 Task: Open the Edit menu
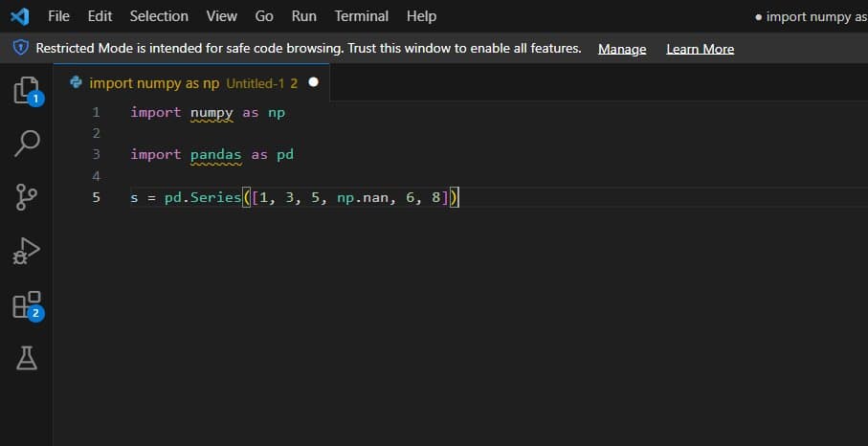tap(100, 16)
